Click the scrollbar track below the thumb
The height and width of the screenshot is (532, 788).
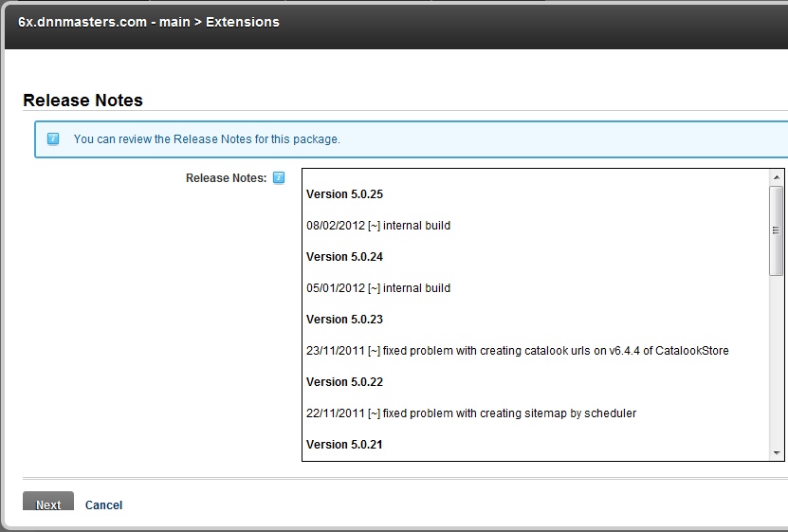(x=777, y=360)
